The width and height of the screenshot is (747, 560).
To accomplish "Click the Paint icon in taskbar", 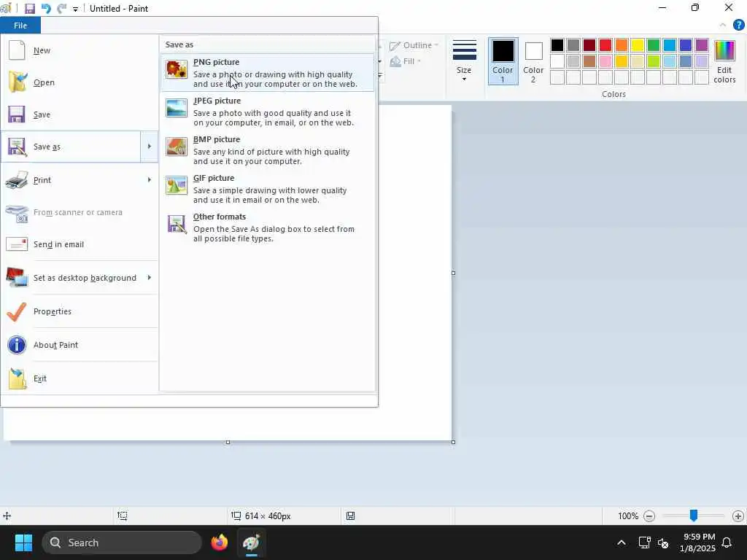I will [x=252, y=542].
